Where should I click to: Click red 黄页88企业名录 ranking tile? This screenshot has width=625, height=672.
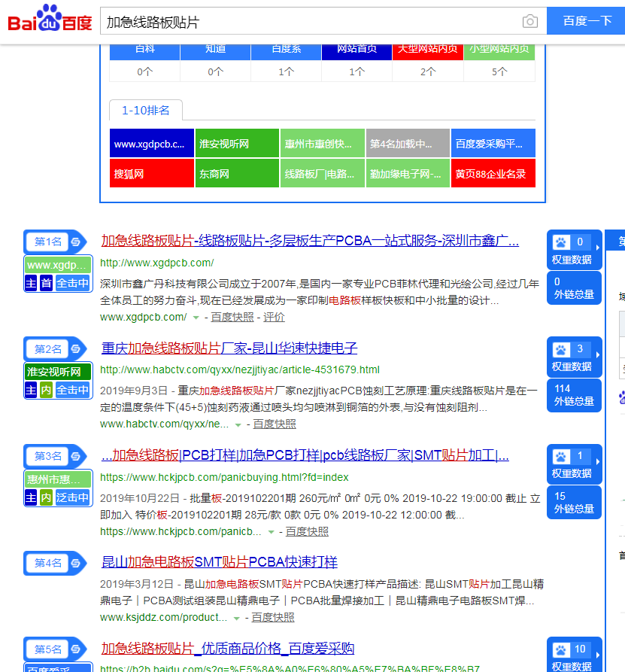coord(493,173)
